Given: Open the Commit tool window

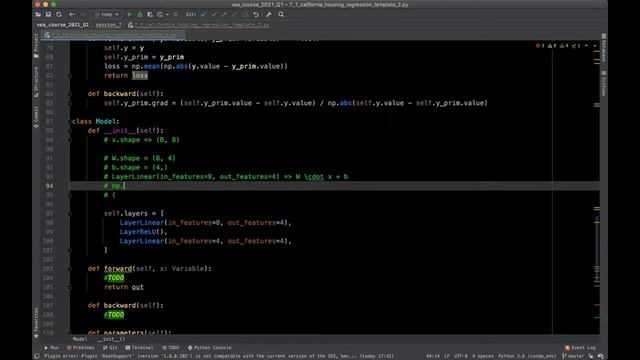Looking at the screenshot, I should click(x=36, y=117).
